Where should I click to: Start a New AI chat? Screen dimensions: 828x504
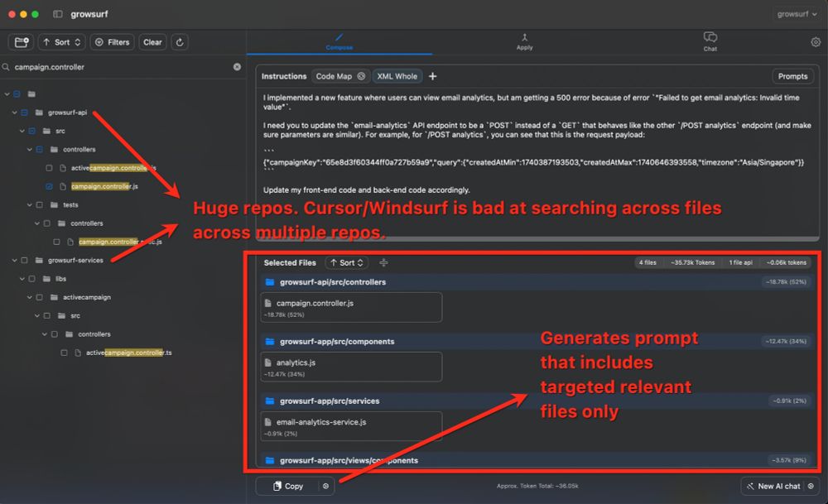tap(773, 486)
